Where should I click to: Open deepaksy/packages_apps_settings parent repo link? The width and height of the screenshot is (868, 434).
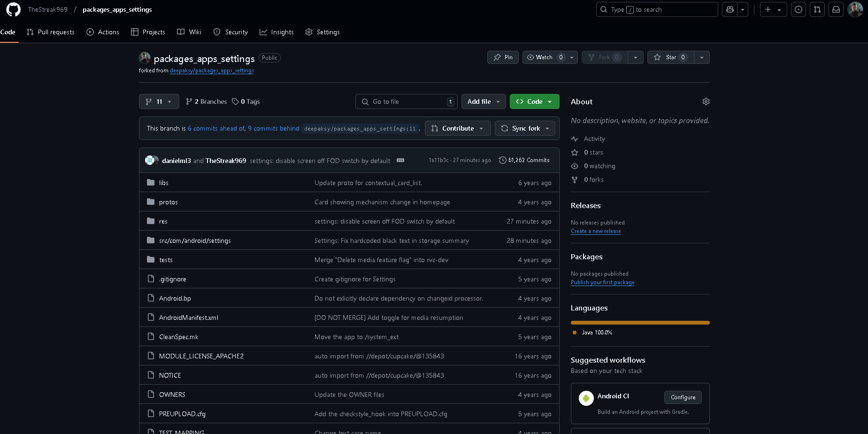click(x=212, y=70)
